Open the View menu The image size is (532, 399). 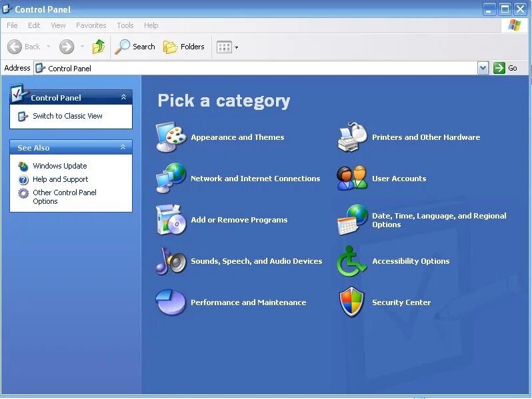click(58, 25)
